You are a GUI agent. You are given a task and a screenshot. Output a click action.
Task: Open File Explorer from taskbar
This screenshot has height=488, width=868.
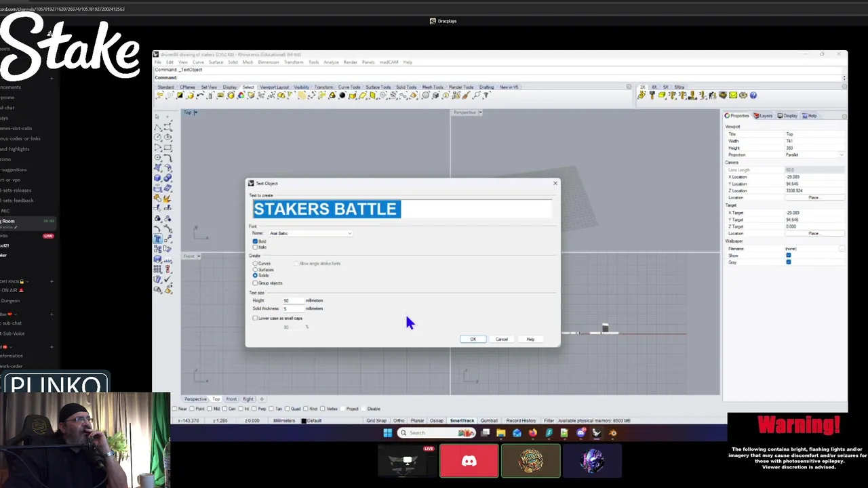coord(501,432)
